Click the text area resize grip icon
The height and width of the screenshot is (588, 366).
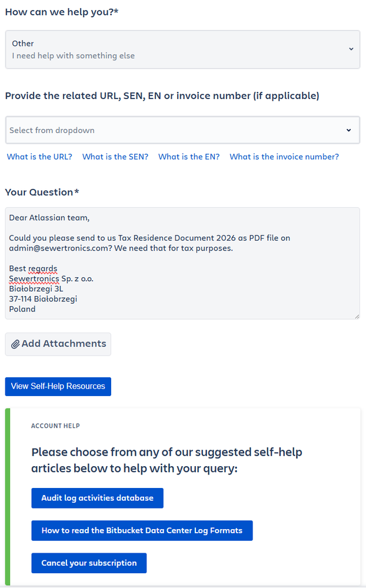[357, 317]
